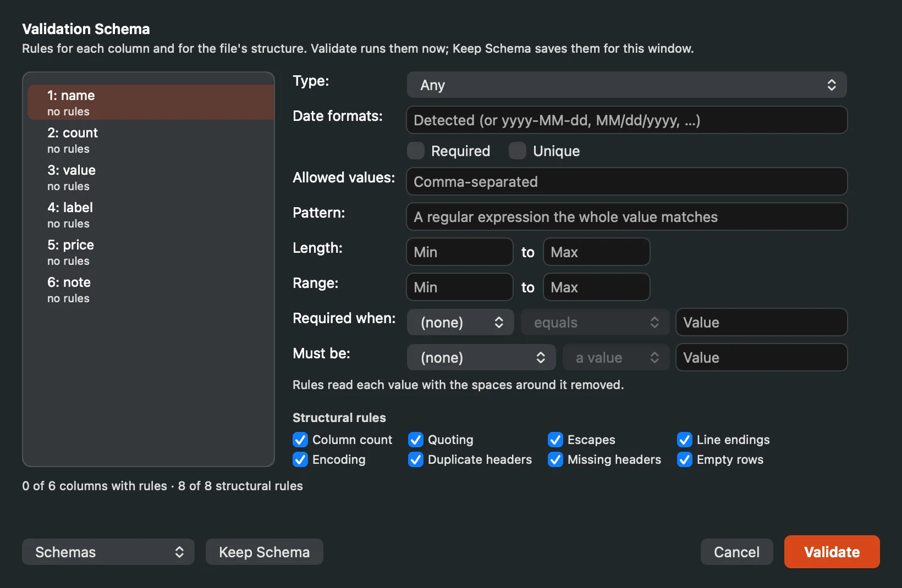
Task: Click the Range Max field
Action: [x=597, y=287]
